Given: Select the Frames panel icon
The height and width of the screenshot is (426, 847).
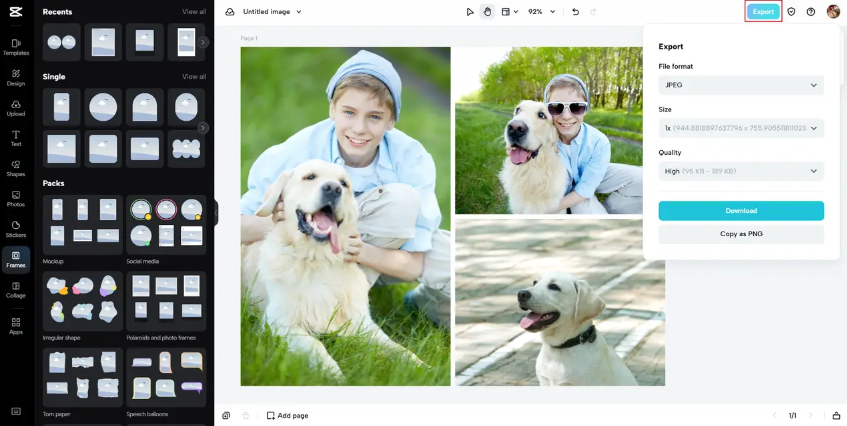Looking at the screenshot, I should (16, 259).
